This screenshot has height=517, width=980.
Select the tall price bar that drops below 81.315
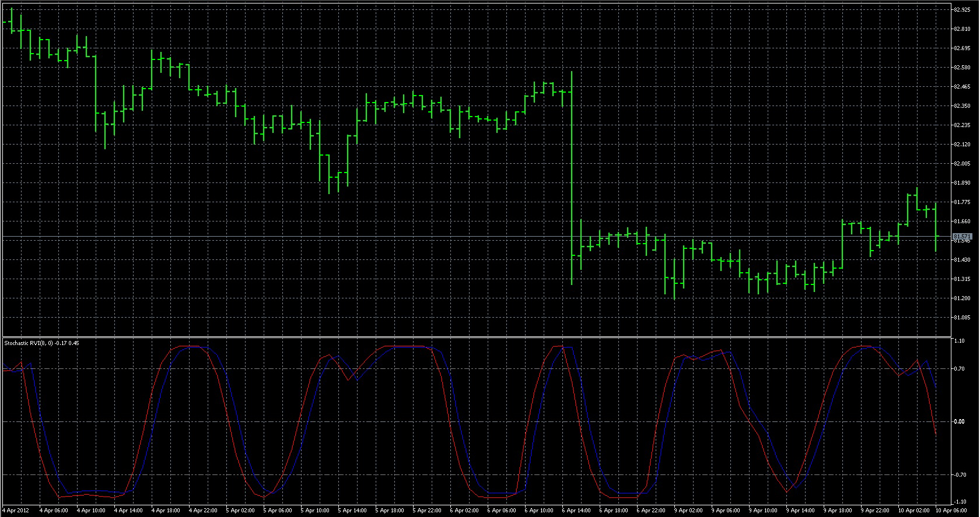pyautogui.click(x=572, y=178)
